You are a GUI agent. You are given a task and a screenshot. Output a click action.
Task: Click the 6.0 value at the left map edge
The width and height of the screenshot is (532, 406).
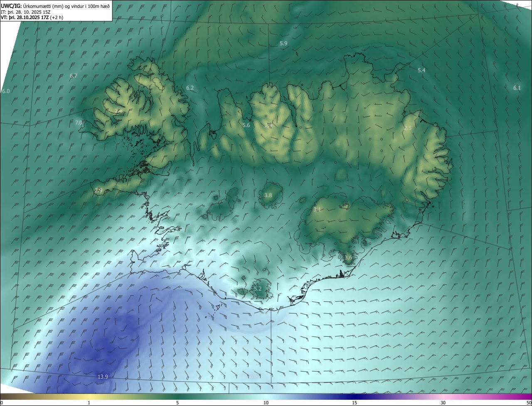(x=6, y=91)
